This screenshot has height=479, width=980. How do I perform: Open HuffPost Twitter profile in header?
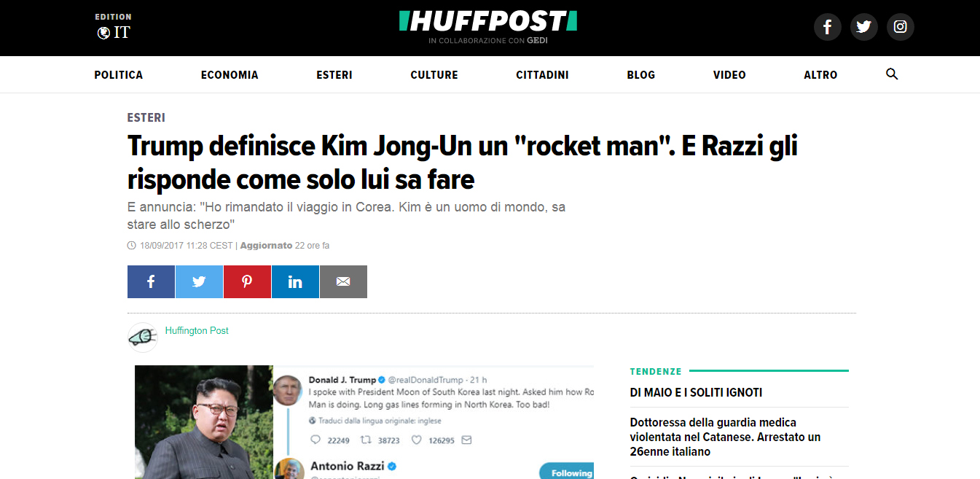(864, 27)
